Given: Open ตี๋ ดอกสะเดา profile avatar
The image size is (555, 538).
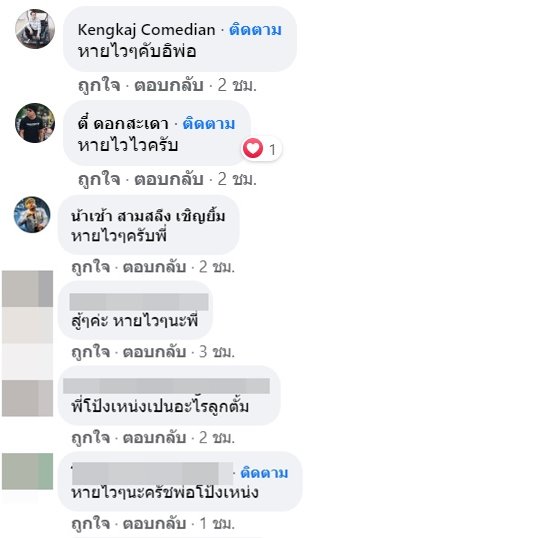Looking at the screenshot, I should click(x=35, y=123).
